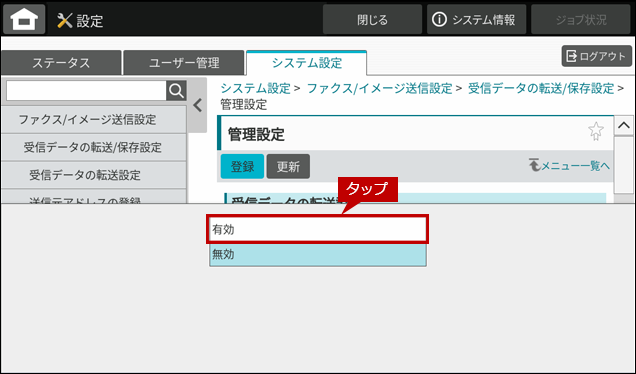Click the scrollbar track below up arrow
The width and height of the screenshot is (636, 374).
click(x=624, y=165)
